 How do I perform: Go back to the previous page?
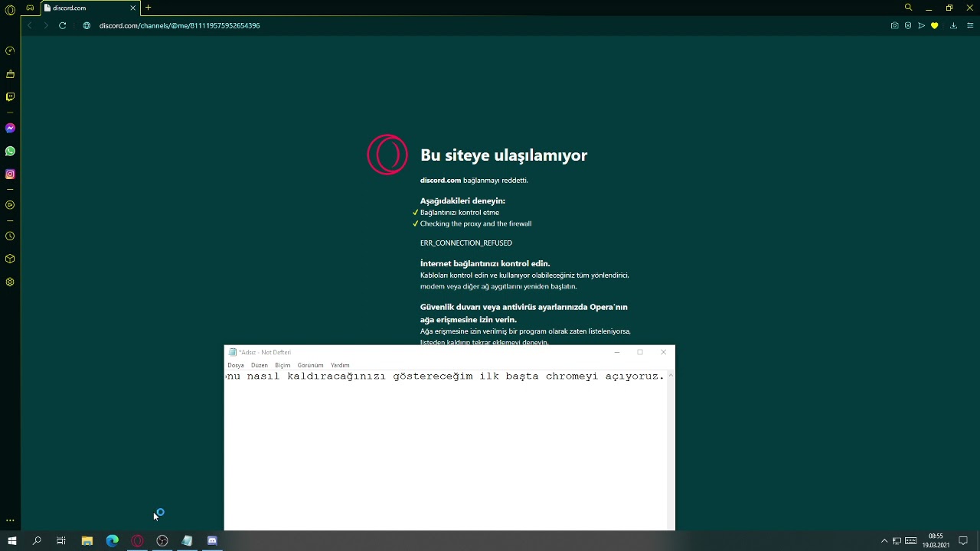(29, 25)
